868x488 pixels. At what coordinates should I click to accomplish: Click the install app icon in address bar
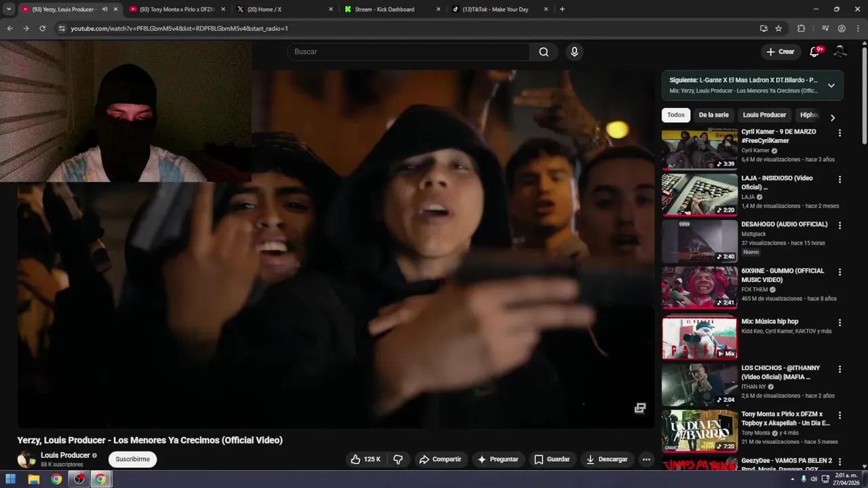tap(764, 28)
